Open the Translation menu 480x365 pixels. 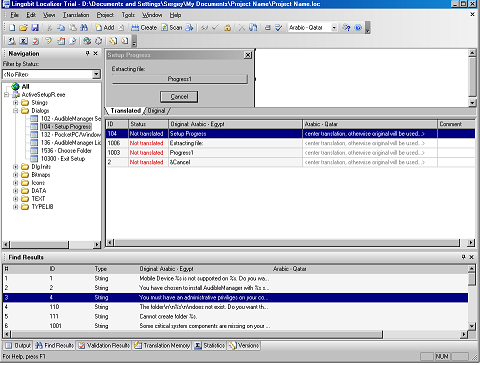tap(76, 15)
